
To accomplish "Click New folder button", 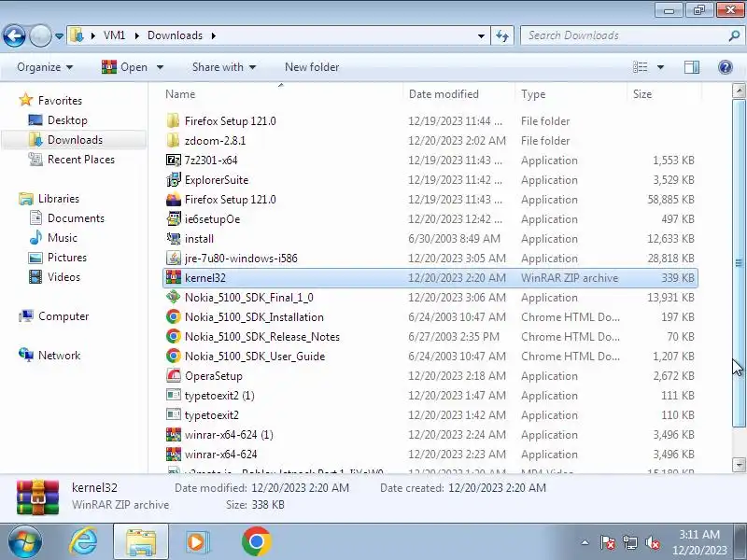I will (x=312, y=67).
